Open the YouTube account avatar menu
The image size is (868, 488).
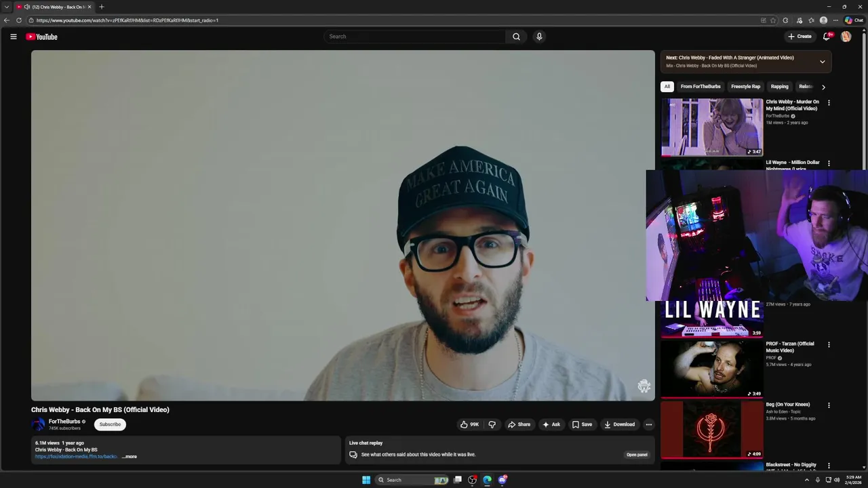(x=846, y=37)
